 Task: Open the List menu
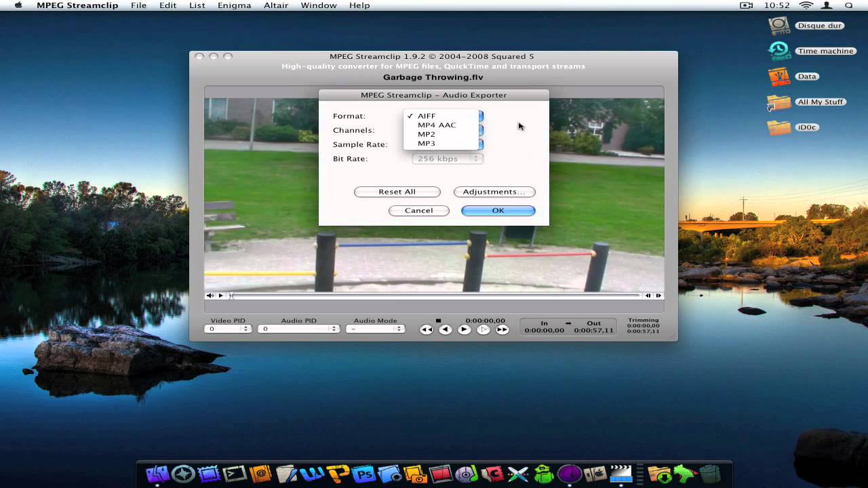click(197, 5)
